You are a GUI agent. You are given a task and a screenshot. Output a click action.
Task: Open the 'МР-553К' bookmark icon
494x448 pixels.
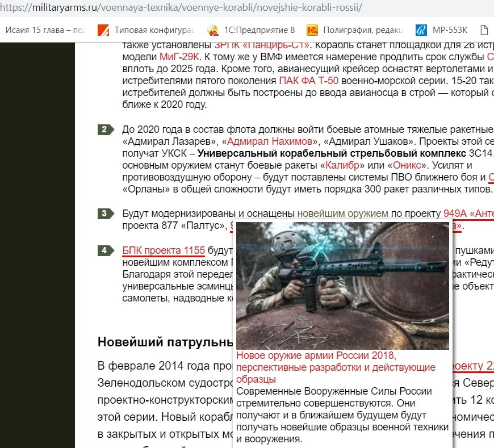point(421,30)
